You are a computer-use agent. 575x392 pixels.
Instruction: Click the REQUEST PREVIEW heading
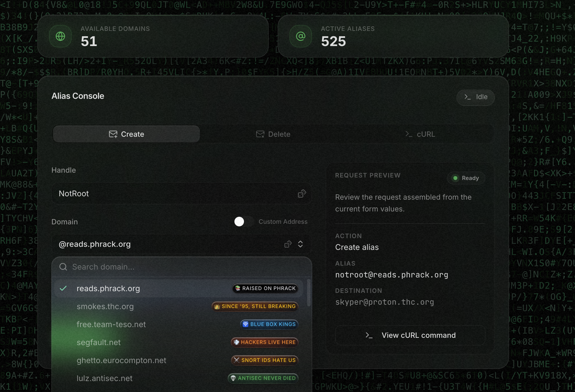coord(368,175)
